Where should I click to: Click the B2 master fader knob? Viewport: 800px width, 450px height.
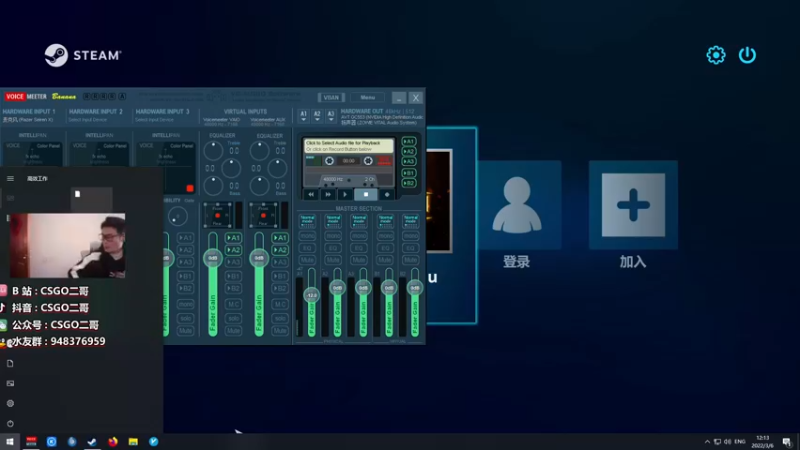point(415,288)
